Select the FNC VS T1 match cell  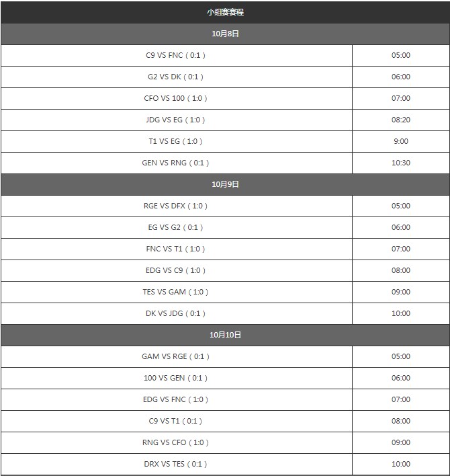(x=175, y=249)
